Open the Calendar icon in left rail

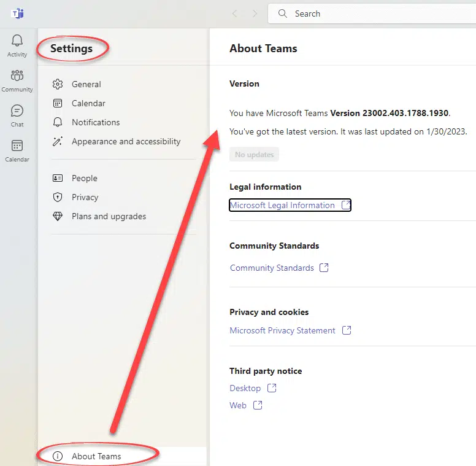click(x=17, y=146)
